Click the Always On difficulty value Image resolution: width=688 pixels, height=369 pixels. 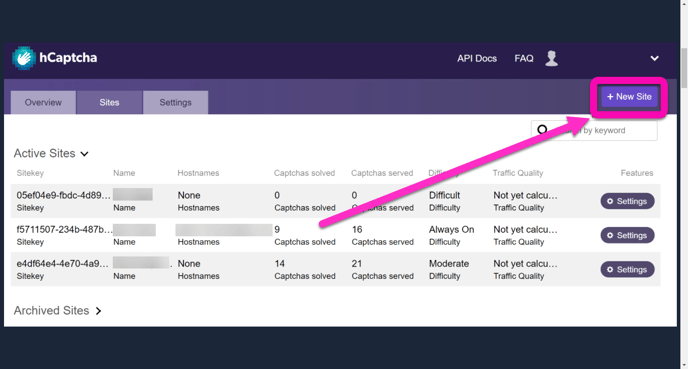click(452, 229)
